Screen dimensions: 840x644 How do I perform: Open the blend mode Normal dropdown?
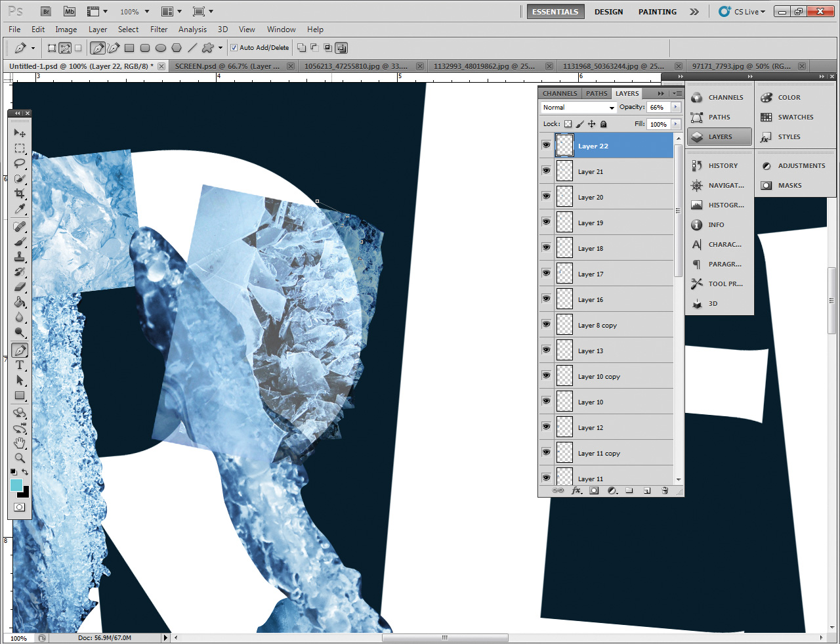tap(578, 108)
